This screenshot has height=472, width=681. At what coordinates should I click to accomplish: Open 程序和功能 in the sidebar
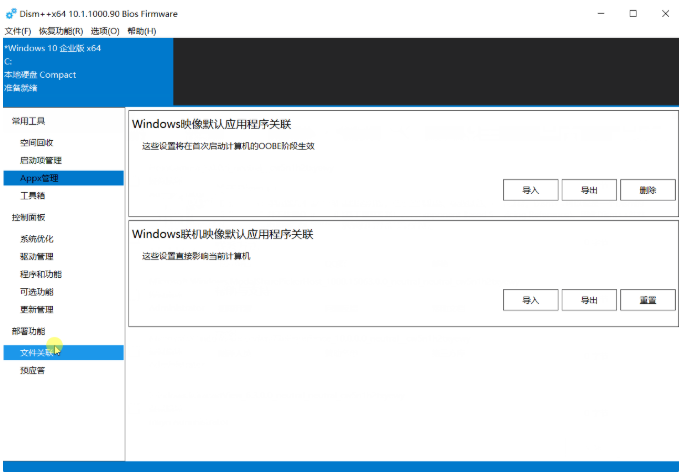(63, 274)
